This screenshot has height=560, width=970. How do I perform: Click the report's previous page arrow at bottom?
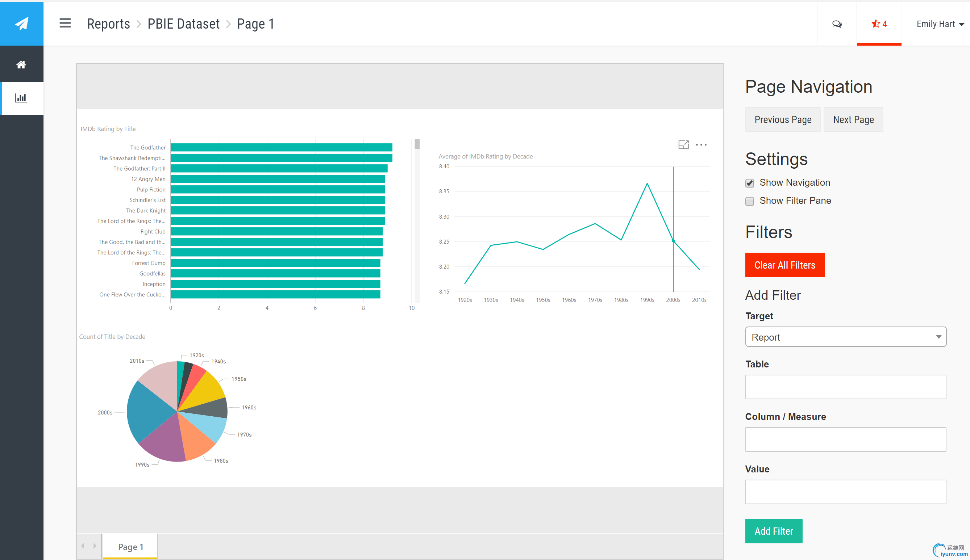[83, 546]
